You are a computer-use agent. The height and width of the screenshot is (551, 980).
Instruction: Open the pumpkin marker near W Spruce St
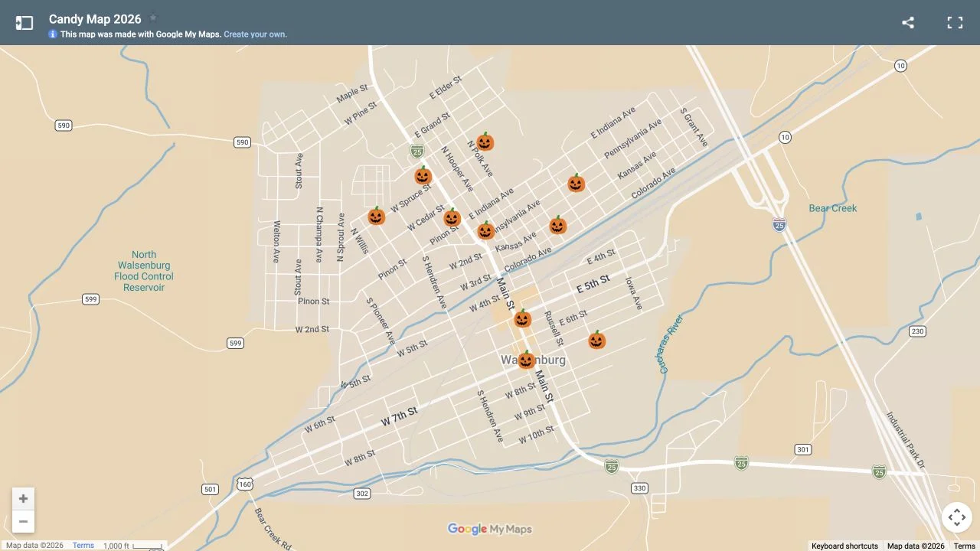[423, 175]
